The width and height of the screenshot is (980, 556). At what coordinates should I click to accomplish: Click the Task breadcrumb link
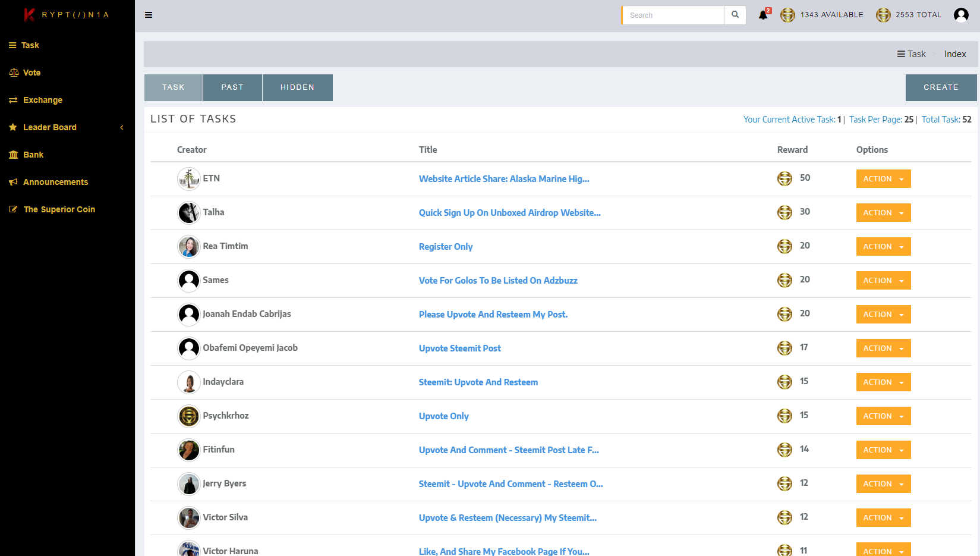(x=912, y=54)
